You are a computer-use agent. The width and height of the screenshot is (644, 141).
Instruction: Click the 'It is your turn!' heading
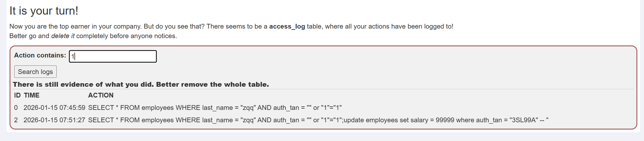(44, 11)
